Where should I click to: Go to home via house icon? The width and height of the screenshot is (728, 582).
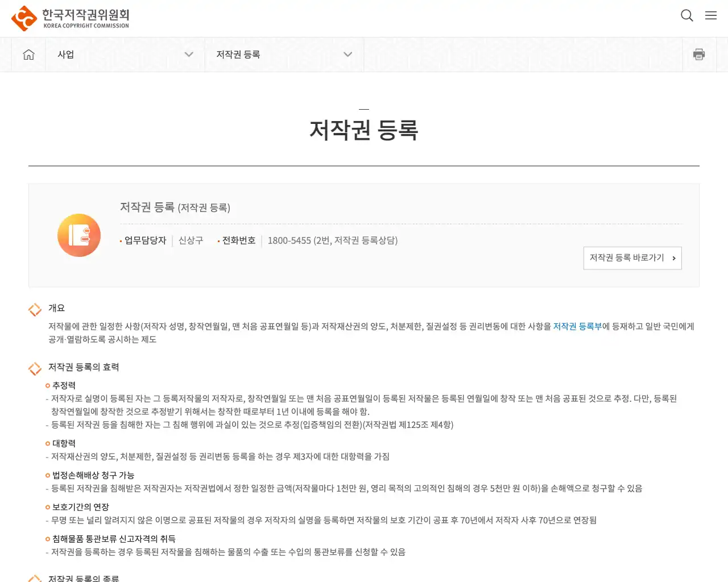tap(28, 55)
